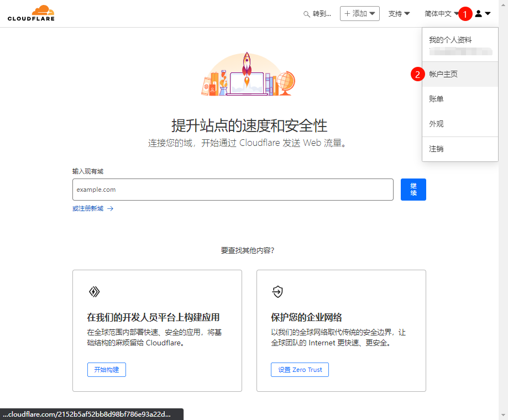Choose 外观 in the user menu
The image size is (508, 420).
[437, 124]
